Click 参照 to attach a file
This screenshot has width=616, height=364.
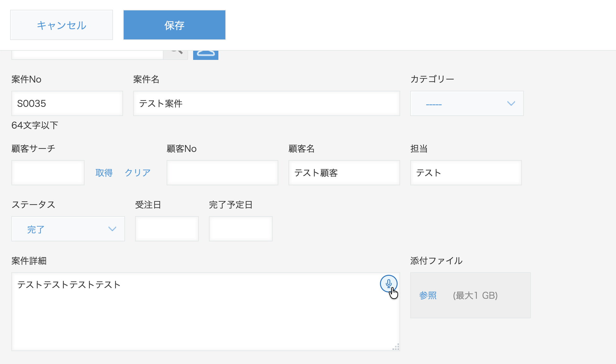click(x=428, y=296)
